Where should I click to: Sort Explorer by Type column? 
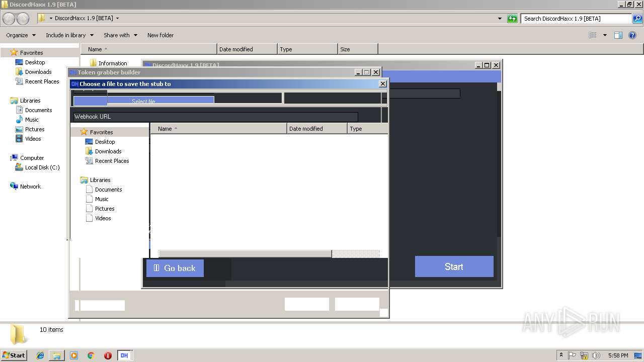pos(307,49)
